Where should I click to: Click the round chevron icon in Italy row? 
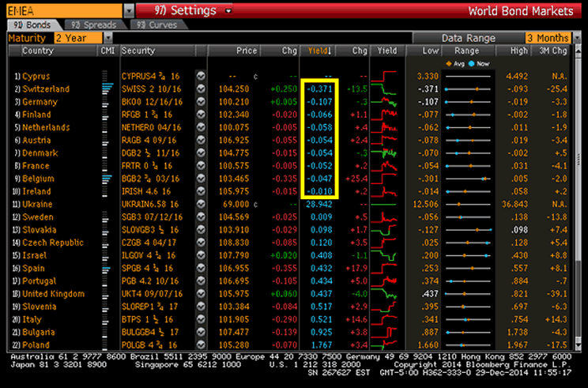click(201, 319)
